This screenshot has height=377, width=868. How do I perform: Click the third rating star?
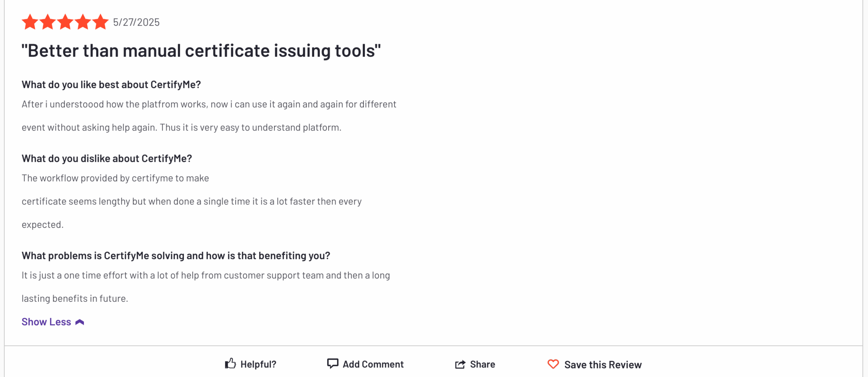click(x=65, y=22)
